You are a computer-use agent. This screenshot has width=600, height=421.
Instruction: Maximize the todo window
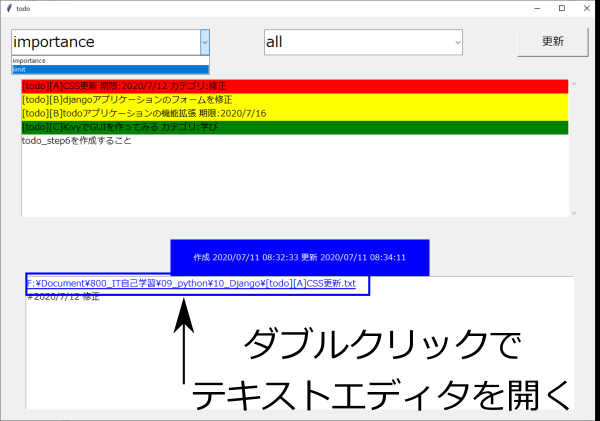tap(562, 8)
